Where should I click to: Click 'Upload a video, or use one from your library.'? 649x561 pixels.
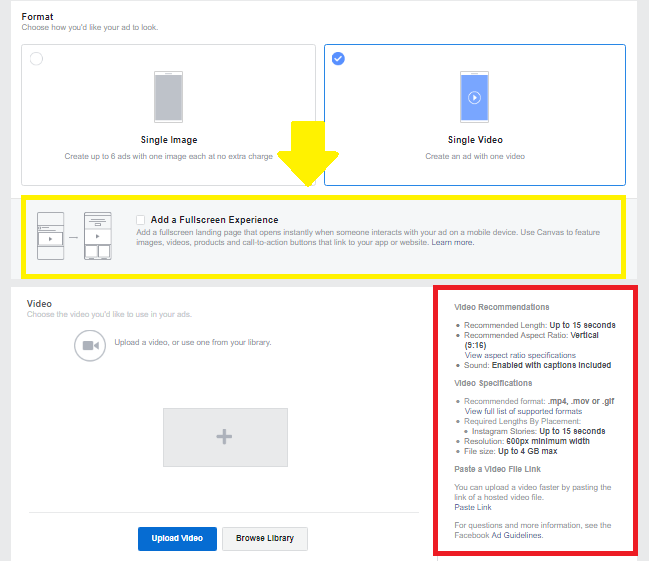pyautogui.click(x=193, y=342)
